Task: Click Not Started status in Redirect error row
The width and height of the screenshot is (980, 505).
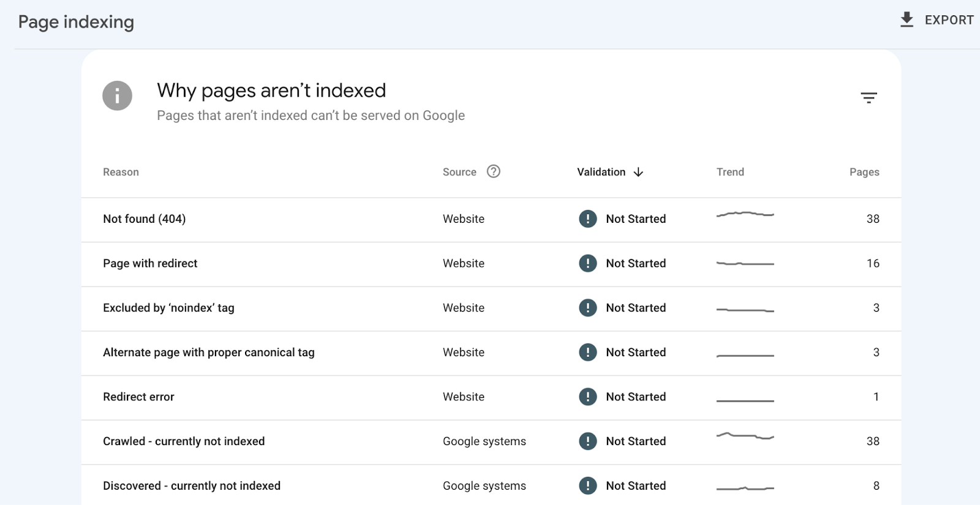Action: 636,397
